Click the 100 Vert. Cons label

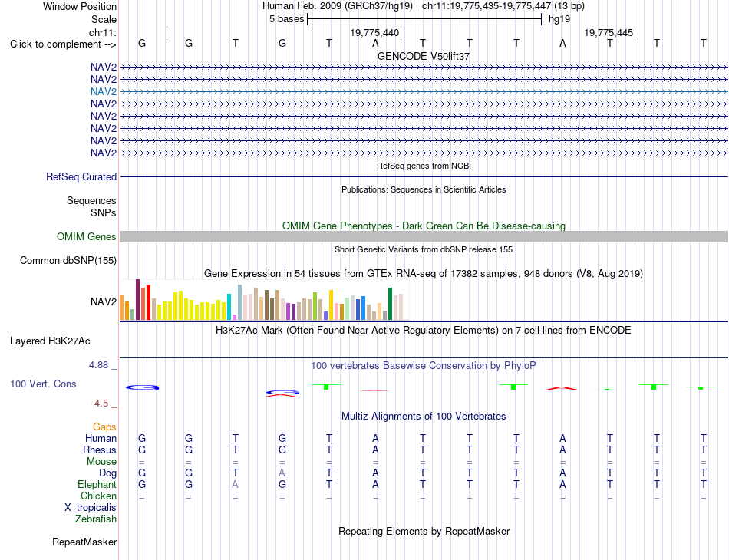pyautogui.click(x=43, y=384)
